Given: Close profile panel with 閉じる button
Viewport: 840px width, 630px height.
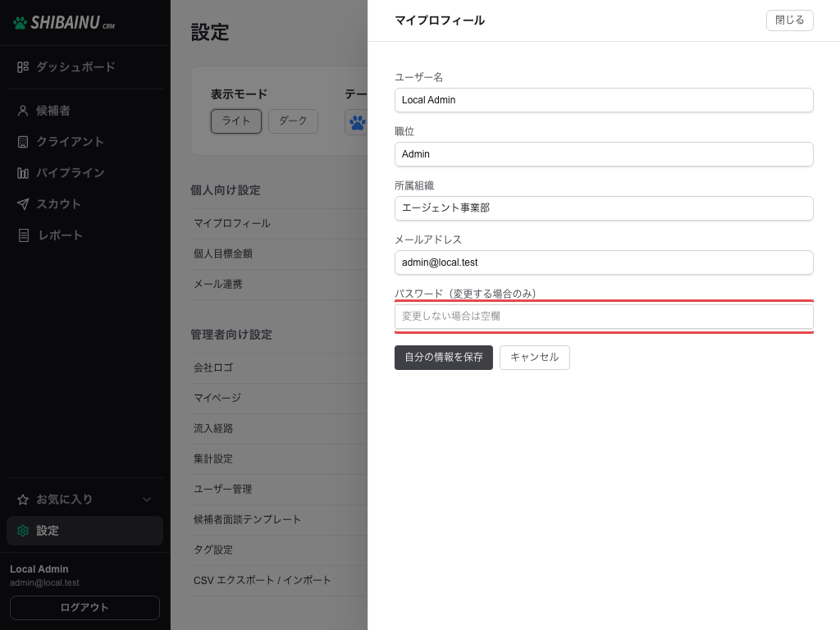Looking at the screenshot, I should [790, 21].
